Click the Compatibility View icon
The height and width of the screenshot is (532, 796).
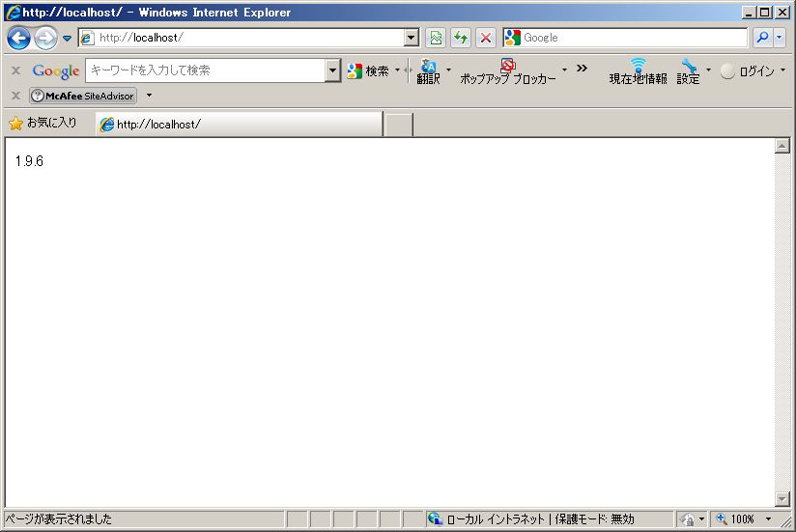point(436,38)
